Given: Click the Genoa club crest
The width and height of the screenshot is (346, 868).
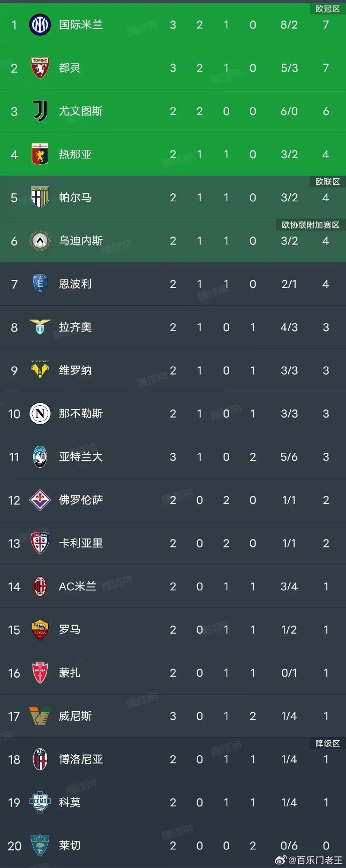Looking at the screenshot, I should click(x=40, y=154).
